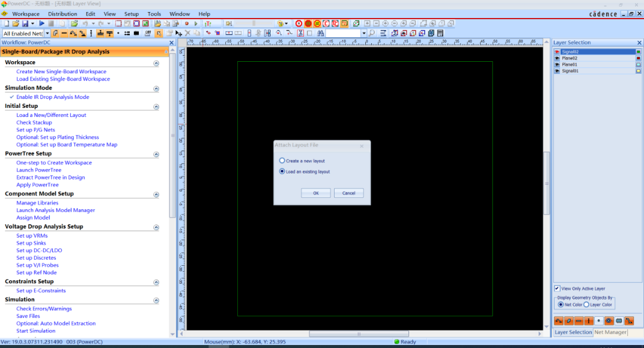Click the red circle C icon
This screenshot has width=644, height=348.
[326, 23]
